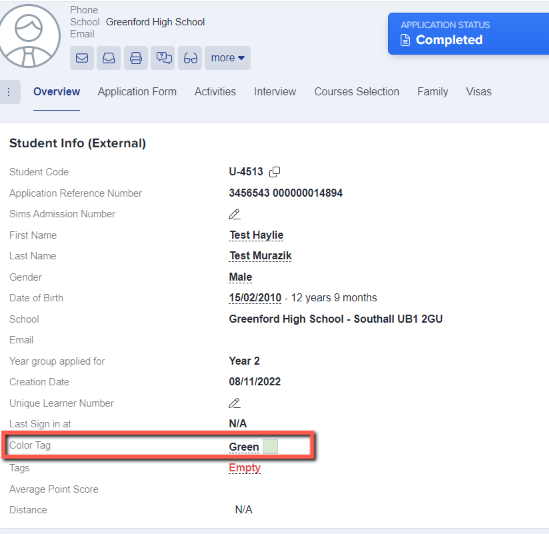Open the three-dot vertical menu
This screenshot has width=549, height=534.
tap(9, 92)
